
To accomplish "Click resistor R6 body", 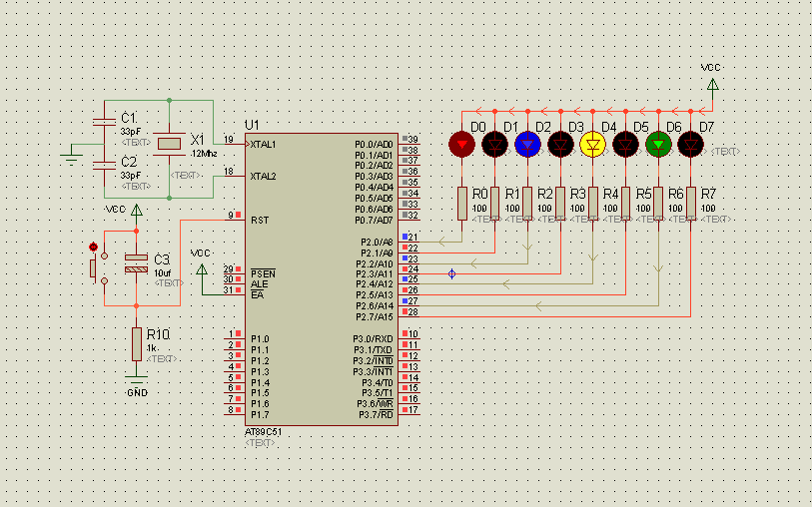I will (658, 204).
